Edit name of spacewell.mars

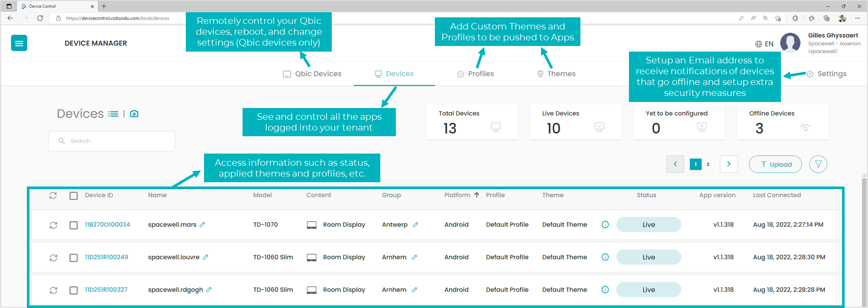click(202, 224)
